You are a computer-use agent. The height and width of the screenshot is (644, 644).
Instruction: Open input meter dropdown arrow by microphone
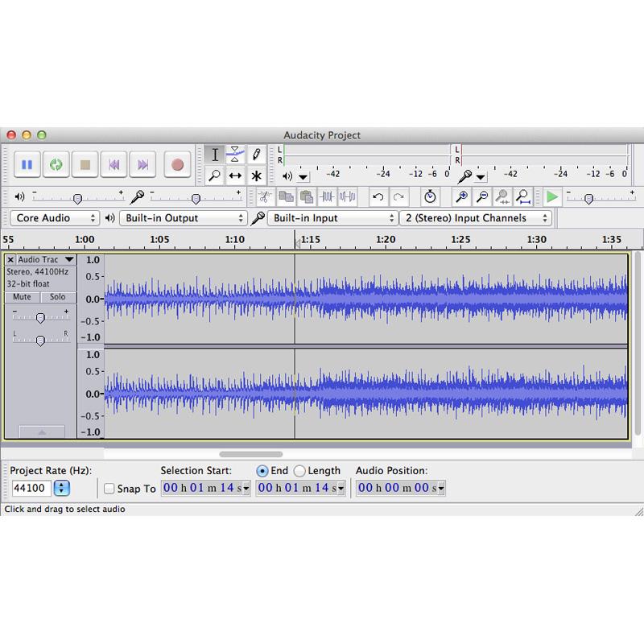pos(481,177)
